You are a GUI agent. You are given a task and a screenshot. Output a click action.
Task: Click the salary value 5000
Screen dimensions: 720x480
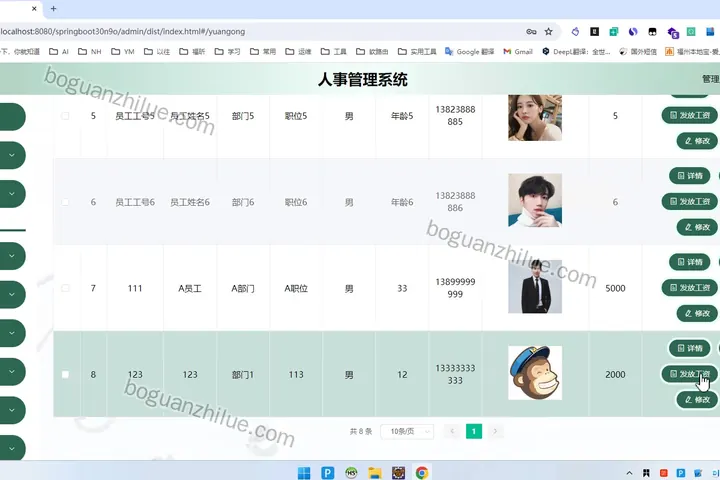pyautogui.click(x=615, y=288)
